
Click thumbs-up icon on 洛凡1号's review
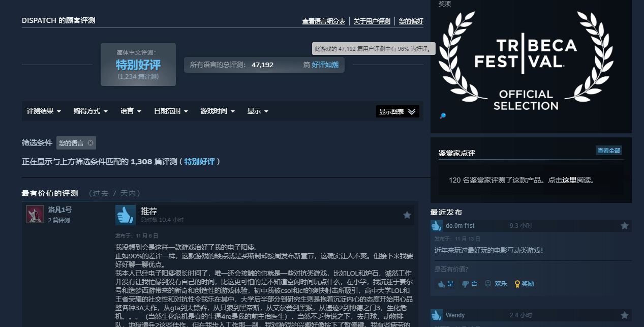(125, 215)
